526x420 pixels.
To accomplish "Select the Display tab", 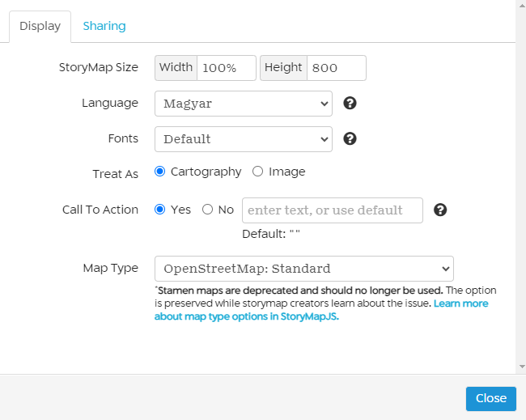I will coord(40,26).
